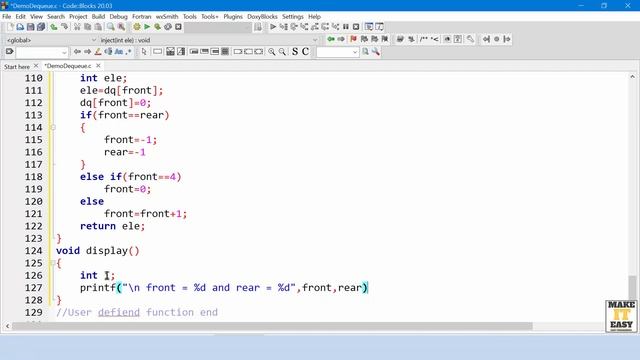Click the Build and run icon

[x=157, y=27]
